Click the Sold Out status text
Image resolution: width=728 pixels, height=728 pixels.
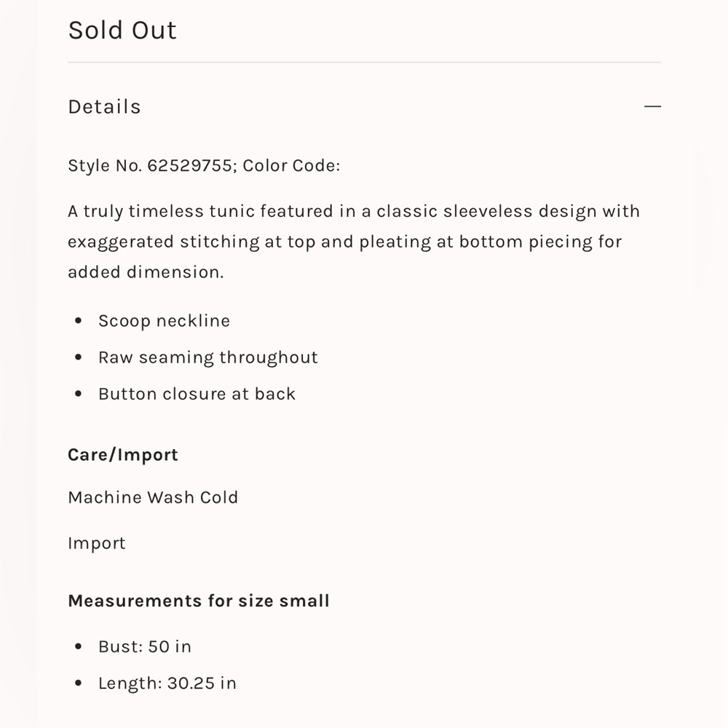122,30
